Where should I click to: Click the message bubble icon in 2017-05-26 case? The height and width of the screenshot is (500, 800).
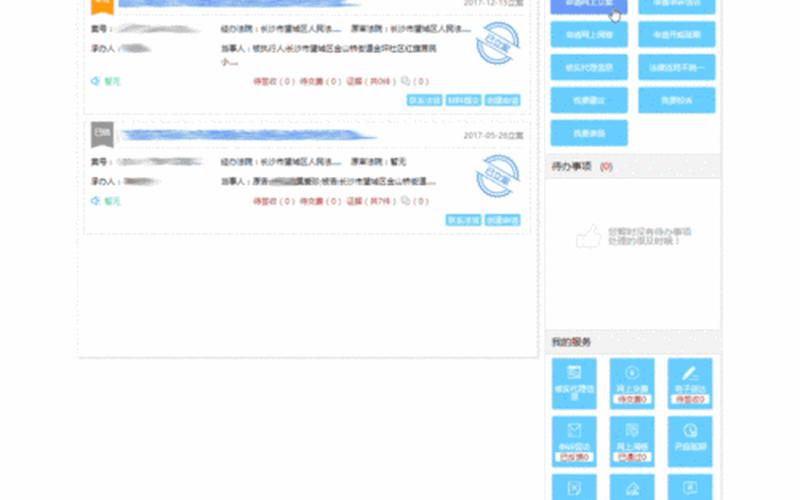[x=406, y=201]
